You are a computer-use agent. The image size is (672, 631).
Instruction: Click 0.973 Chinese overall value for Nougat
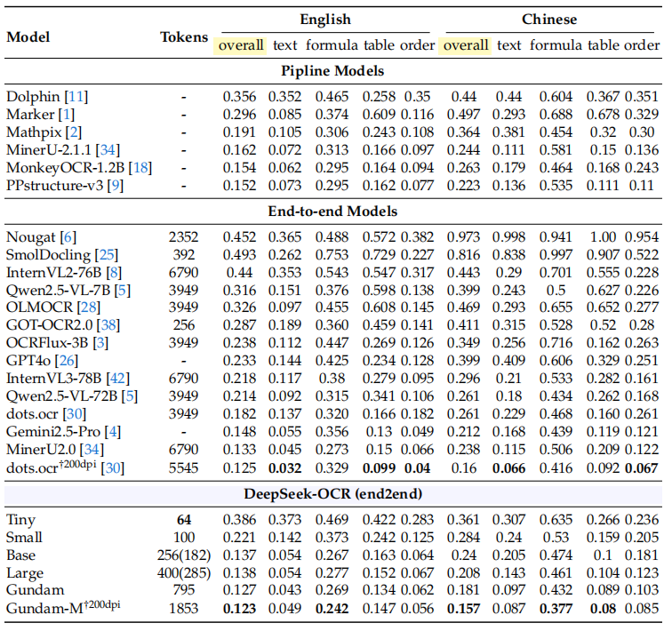[x=464, y=237]
